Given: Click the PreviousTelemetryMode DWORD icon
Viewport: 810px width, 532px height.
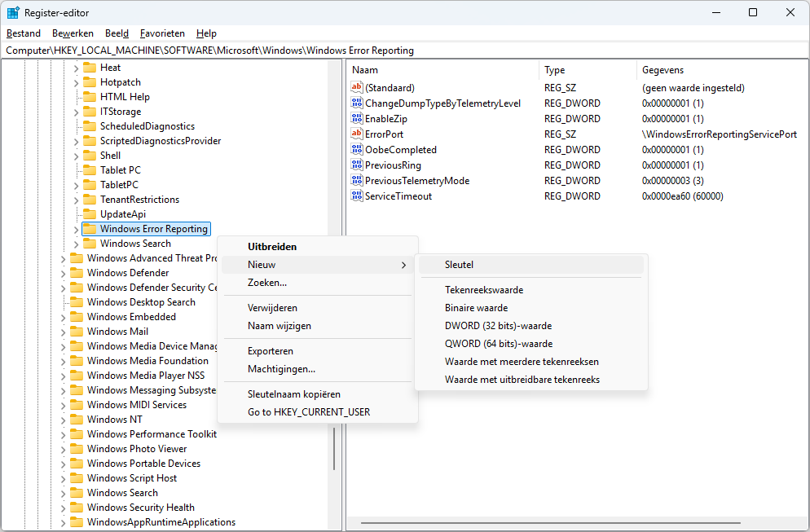Looking at the screenshot, I should [x=356, y=180].
